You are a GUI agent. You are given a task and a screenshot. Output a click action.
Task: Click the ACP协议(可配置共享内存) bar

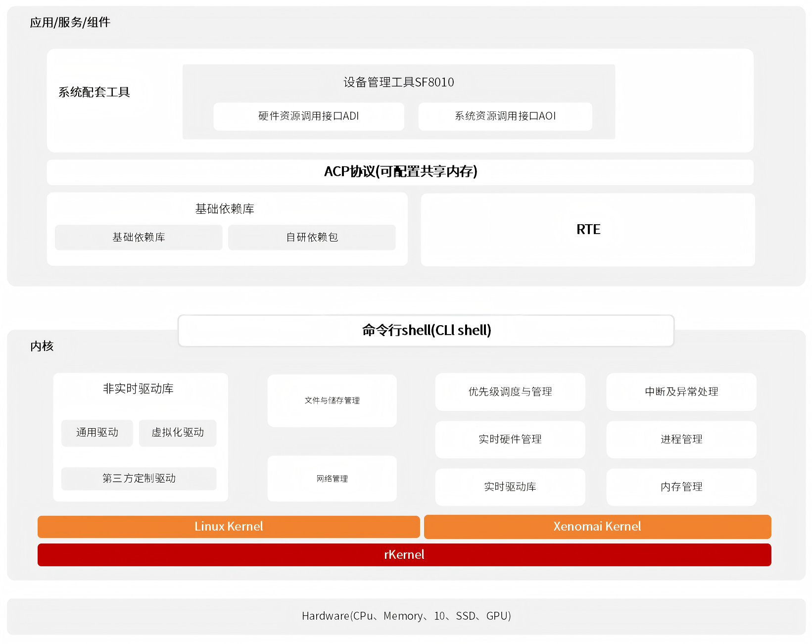[400, 172]
